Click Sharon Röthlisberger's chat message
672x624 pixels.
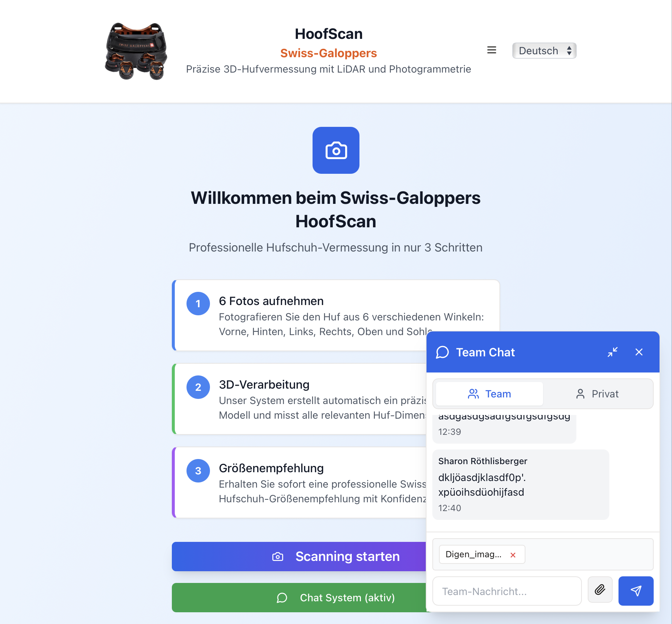[x=521, y=484]
